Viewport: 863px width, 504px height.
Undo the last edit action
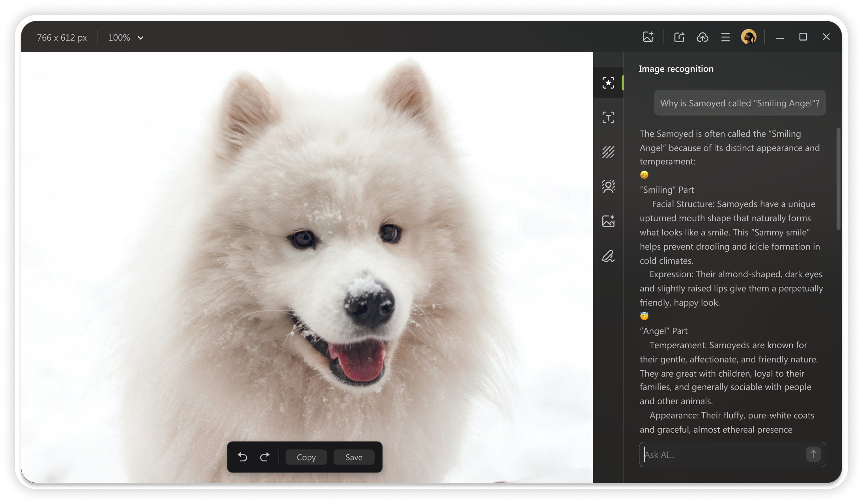click(243, 457)
